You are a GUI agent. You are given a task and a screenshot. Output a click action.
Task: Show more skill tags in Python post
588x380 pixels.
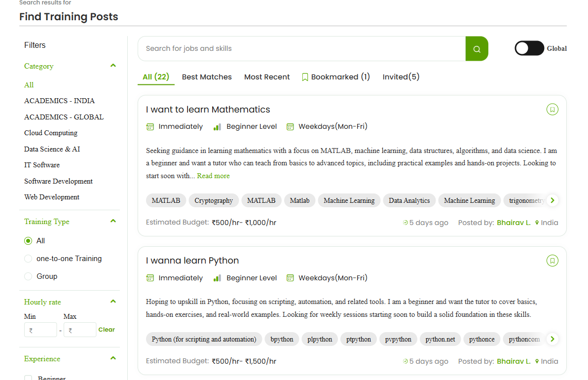pyautogui.click(x=552, y=339)
